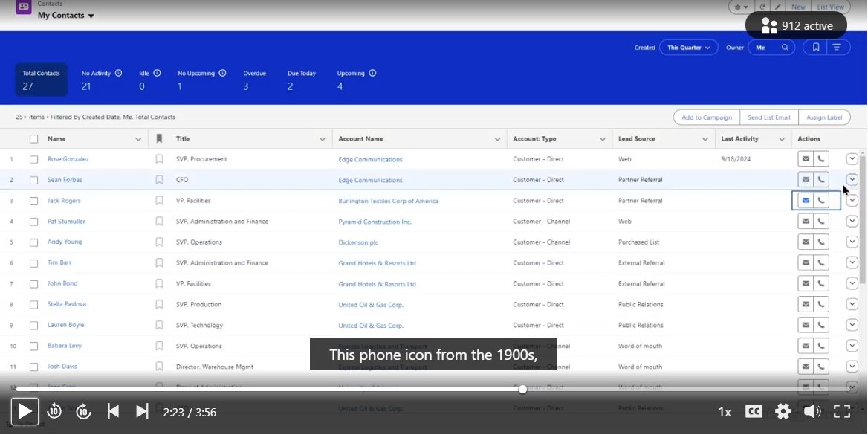Bookmark the Rose Gonzalez row
This screenshot has height=435, width=868.
159,159
